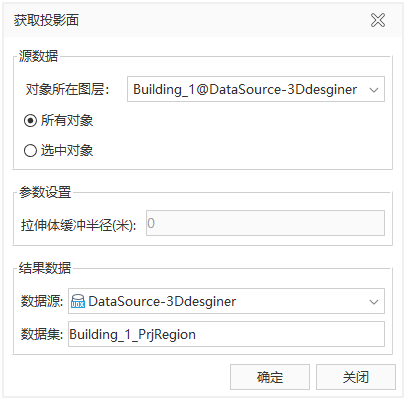Click the Building_1_PrjRegion dataset name field
The image size is (406, 400).
(x=226, y=334)
